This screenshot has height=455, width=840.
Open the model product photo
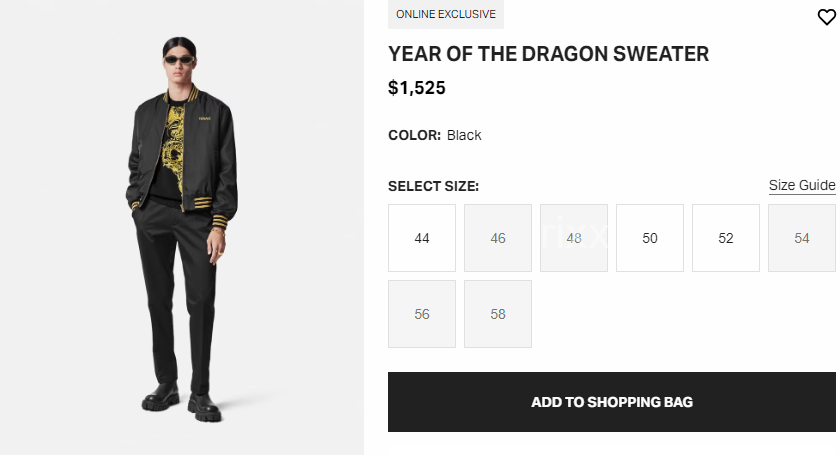[x=182, y=228]
